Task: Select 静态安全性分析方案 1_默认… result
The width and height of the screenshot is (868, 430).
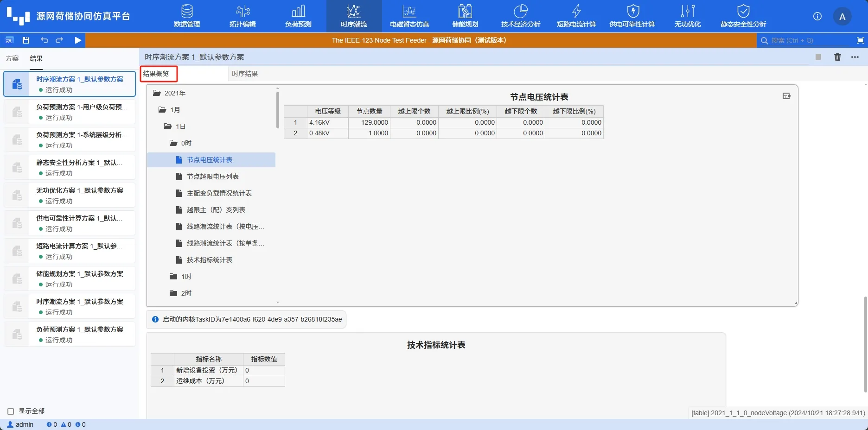Action: pos(70,168)
